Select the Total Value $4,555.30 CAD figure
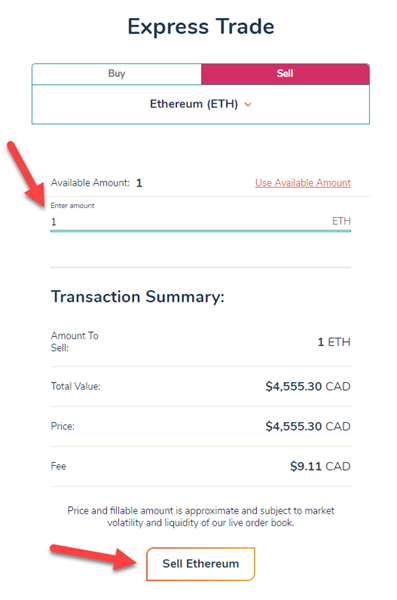This screenshot has height=600, width=397. coord(308,386)
